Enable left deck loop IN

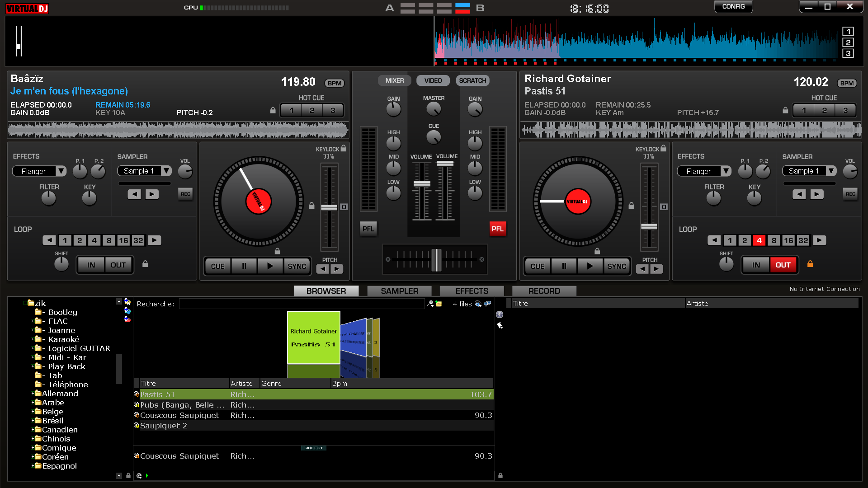point(91,265)
